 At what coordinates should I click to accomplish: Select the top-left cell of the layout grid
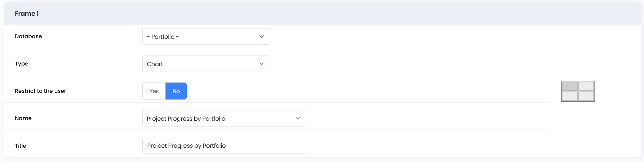click(x=570, y=86)
